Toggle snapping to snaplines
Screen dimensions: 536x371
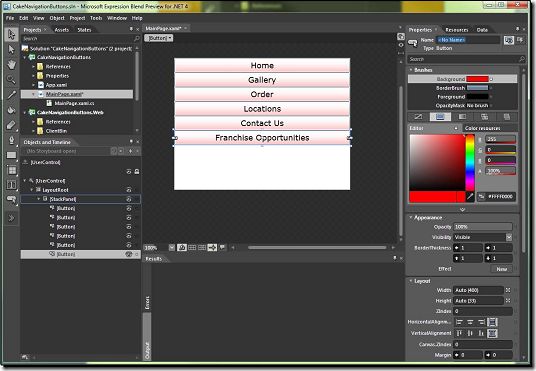[212, 248]
